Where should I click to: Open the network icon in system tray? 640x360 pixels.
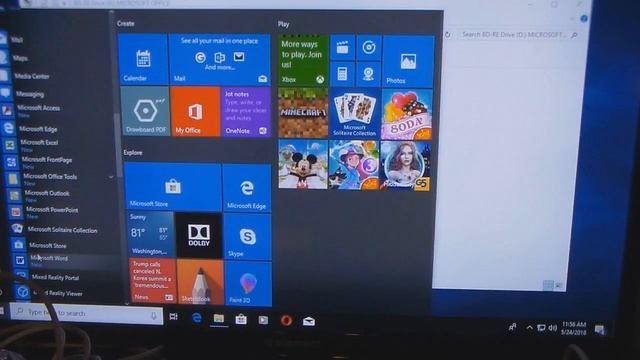541,328
